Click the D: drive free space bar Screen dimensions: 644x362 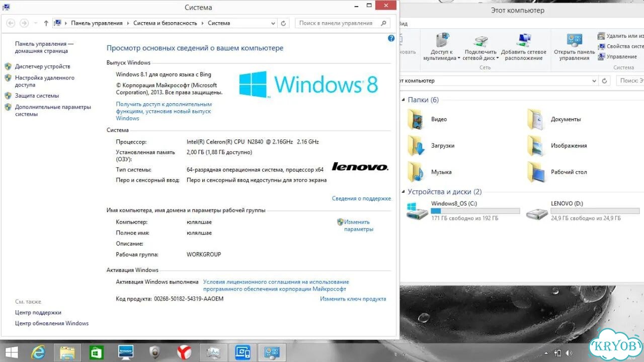click(595, 211)
